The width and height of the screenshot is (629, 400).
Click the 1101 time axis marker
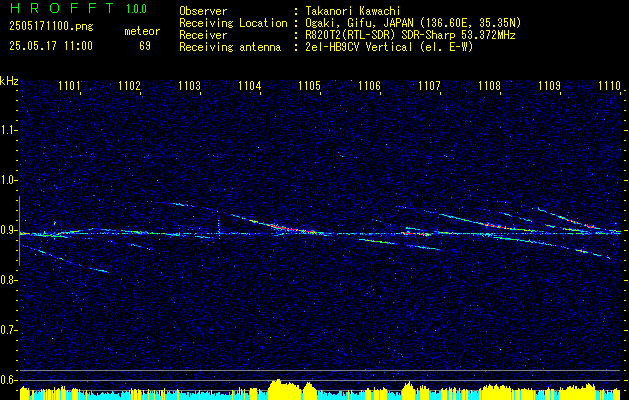(x=69, y=85)
